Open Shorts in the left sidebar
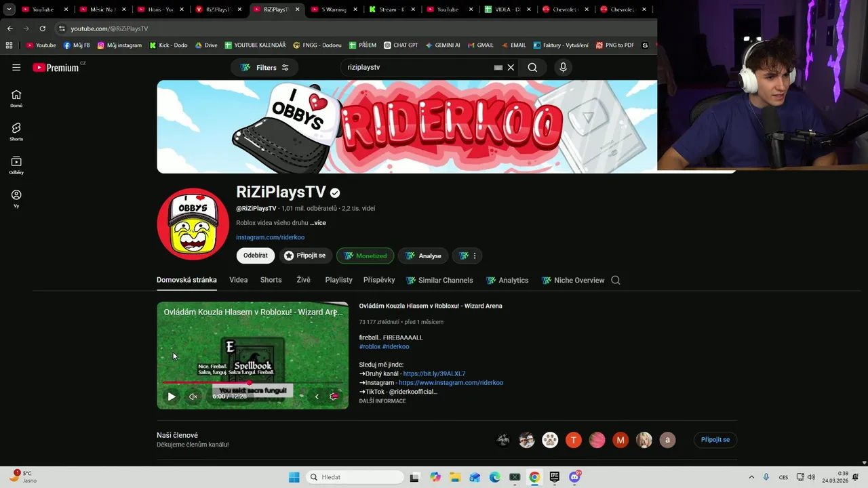This screenshot has width=868, height=488. point(16,132)
